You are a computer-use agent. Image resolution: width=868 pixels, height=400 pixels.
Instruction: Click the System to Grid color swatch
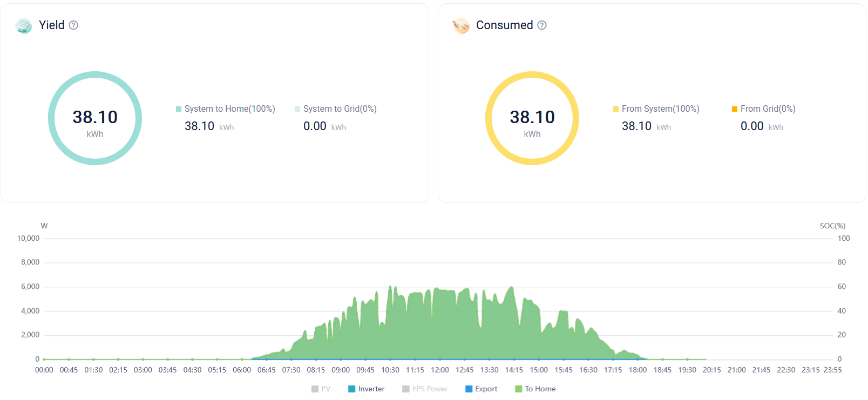(297, 109)
